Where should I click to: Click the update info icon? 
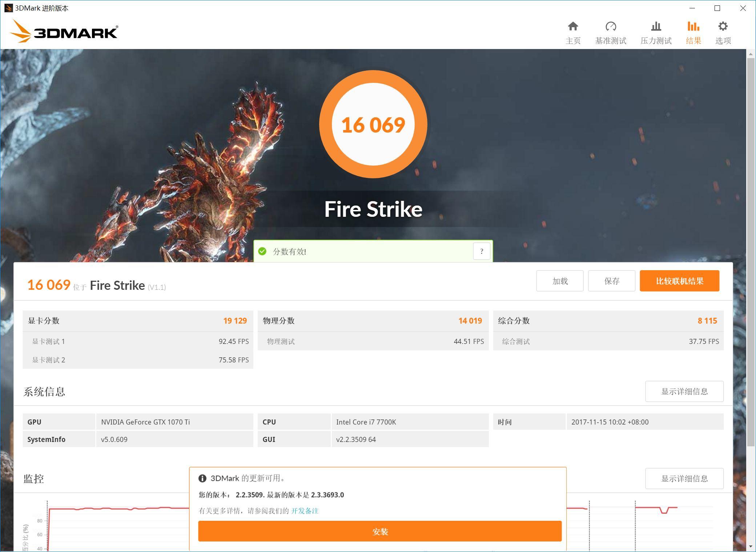point(202,478)
